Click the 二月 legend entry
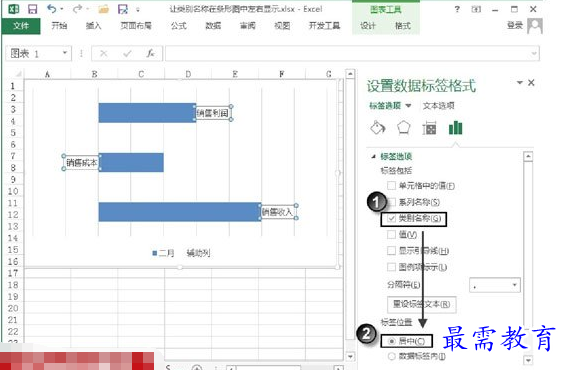This screenshot has width=564, height=370. [163, 253]
